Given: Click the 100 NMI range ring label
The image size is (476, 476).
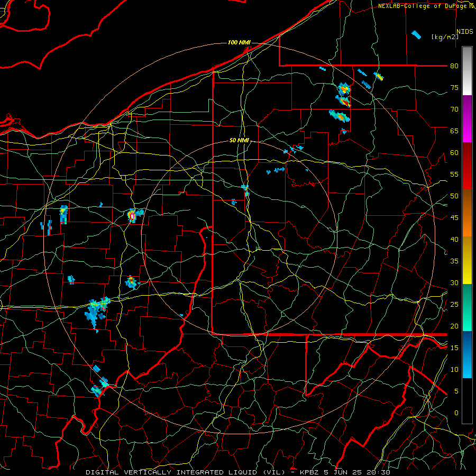Looking at the screenshot, I should coord(239,42).
